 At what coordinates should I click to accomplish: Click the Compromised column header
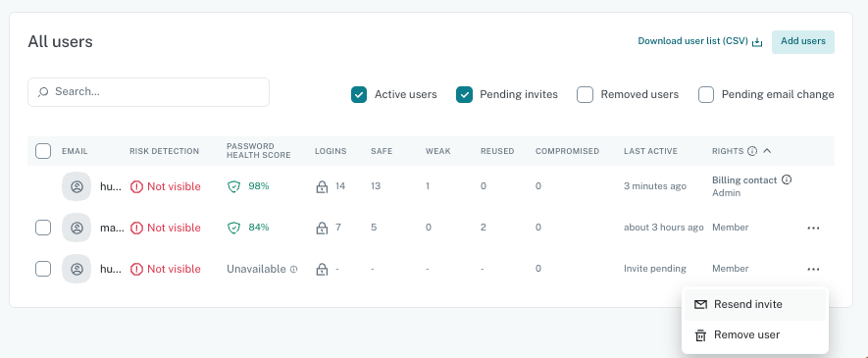(x=567, y=151)
